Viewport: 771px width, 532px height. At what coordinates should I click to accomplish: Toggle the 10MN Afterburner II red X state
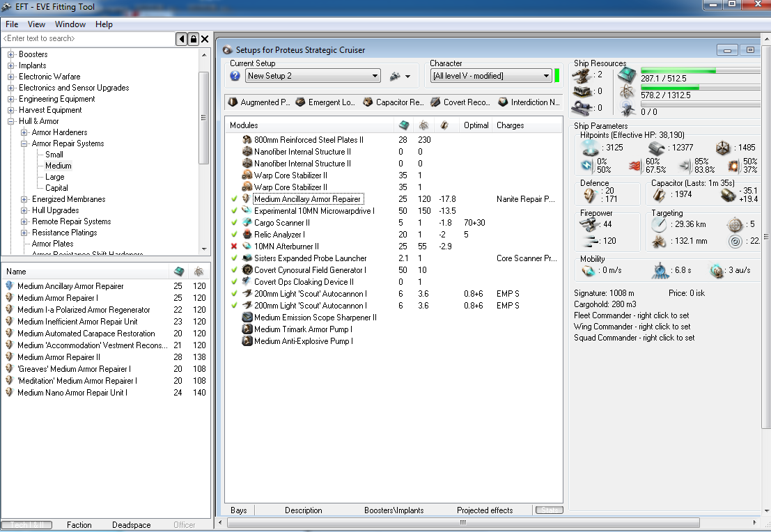pyautogui.click(x=234, y=246)
